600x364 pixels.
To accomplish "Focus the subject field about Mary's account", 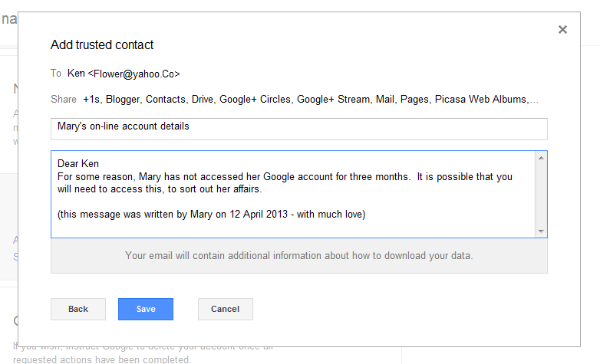I will pyautogui.click(x=298, y=129).
